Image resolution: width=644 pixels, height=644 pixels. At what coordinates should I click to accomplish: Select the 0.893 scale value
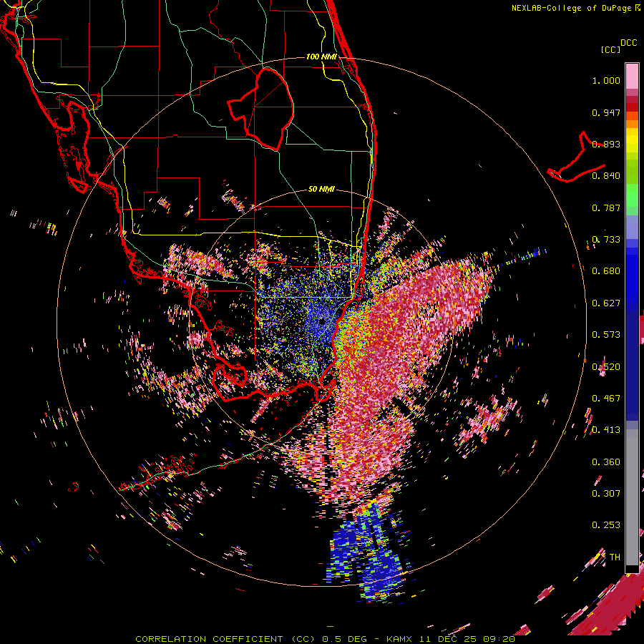pos(606,144)
